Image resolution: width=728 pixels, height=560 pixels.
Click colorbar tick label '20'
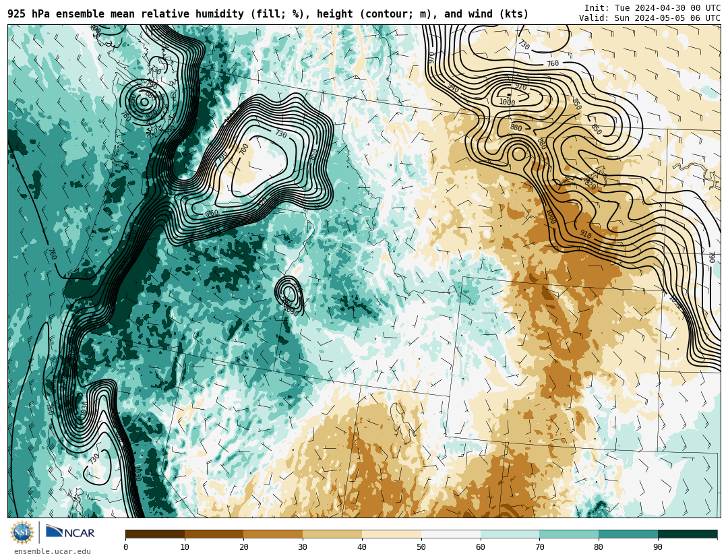(x=244, y=547)
